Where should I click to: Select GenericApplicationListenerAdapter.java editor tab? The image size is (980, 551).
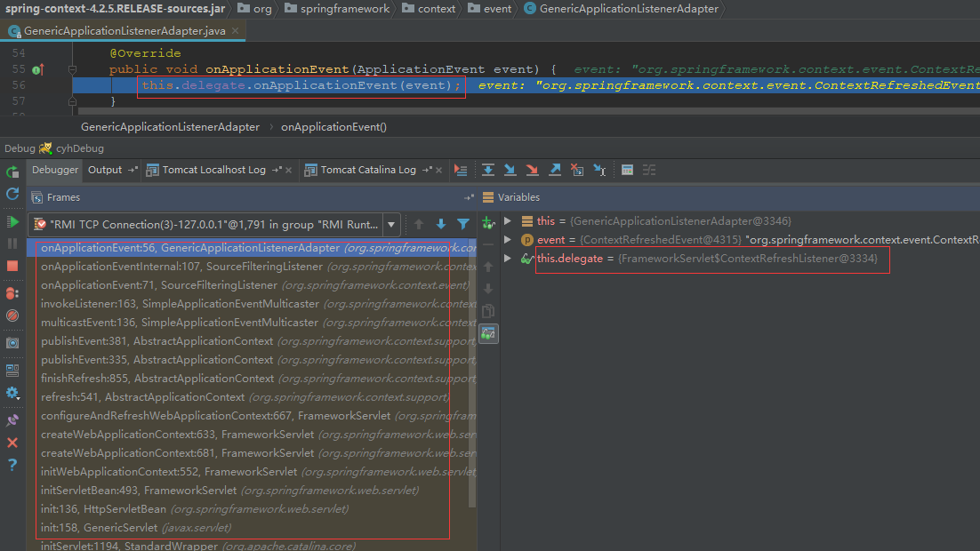125,30
